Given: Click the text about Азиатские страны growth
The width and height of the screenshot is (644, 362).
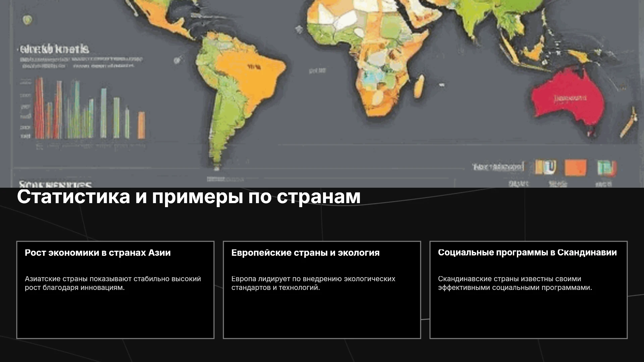Looking at the screenshot, I should (113, 283).
